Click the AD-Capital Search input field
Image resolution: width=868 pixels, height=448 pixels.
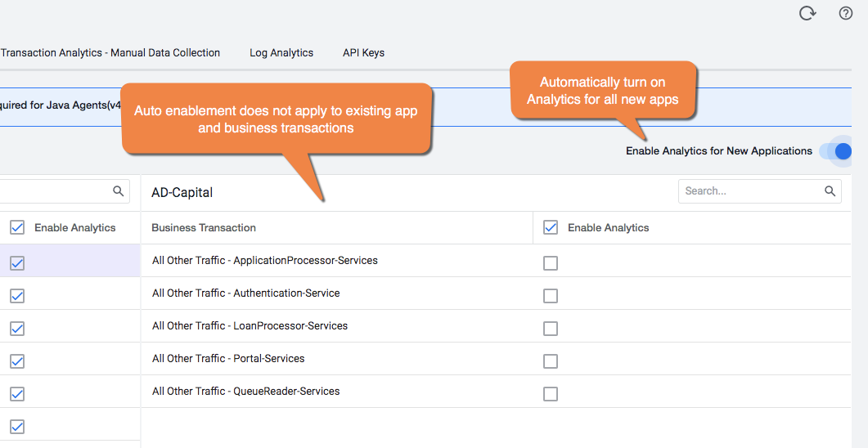tap(759, 190)
